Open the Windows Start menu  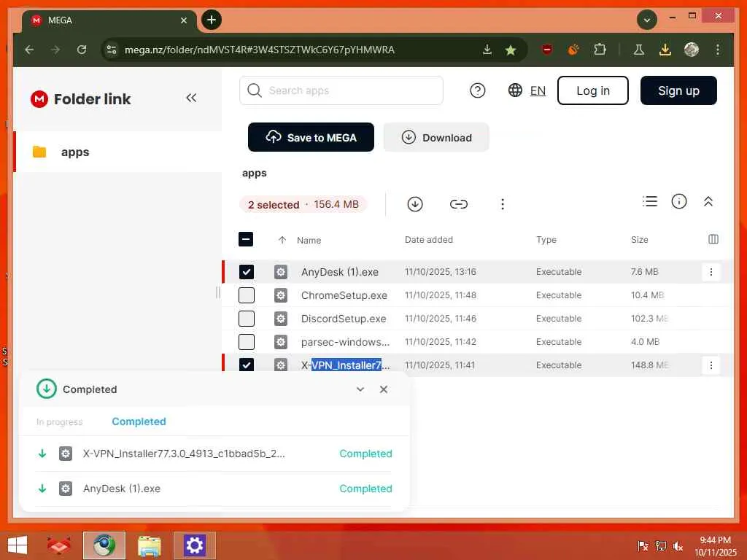18,545
